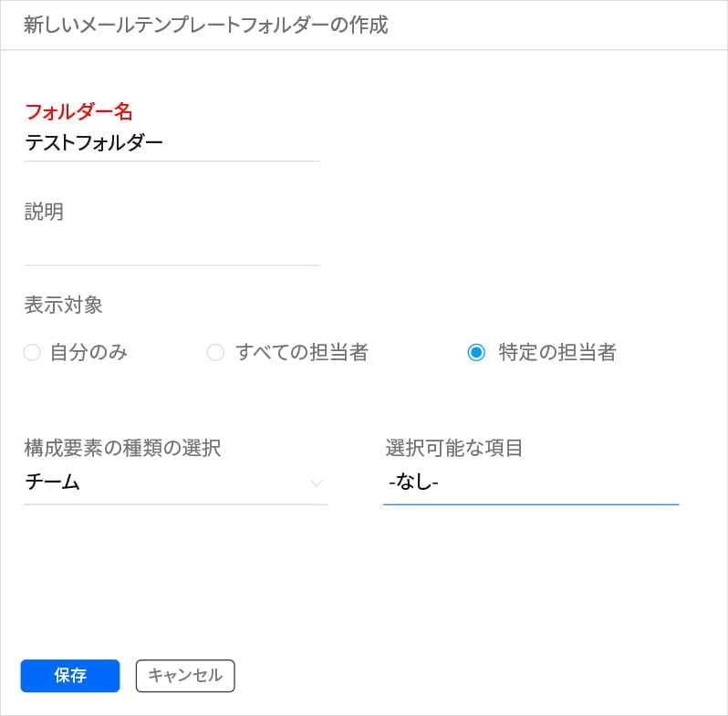Click the 表示対象 label

63,305
